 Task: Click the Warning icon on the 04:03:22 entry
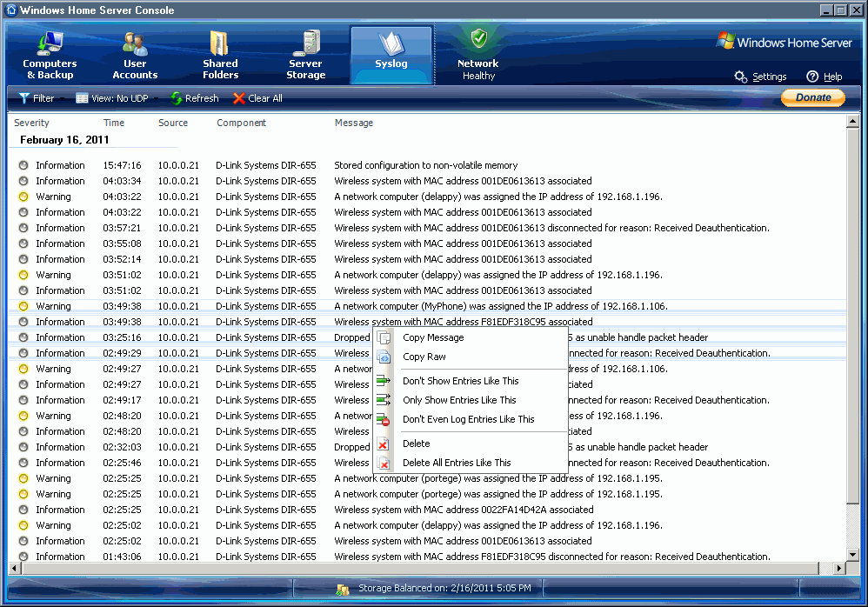point(23,197)
